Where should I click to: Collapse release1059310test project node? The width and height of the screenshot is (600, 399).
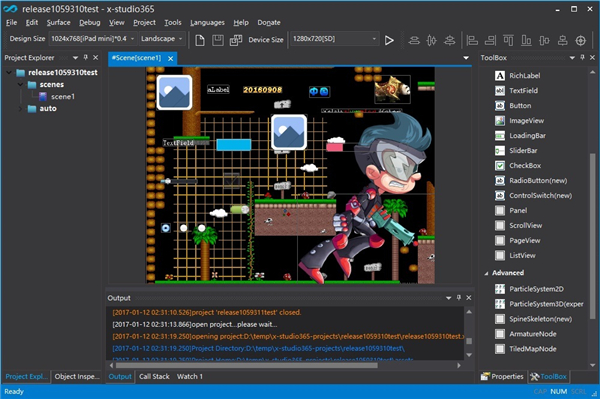(x=9, y=72)
